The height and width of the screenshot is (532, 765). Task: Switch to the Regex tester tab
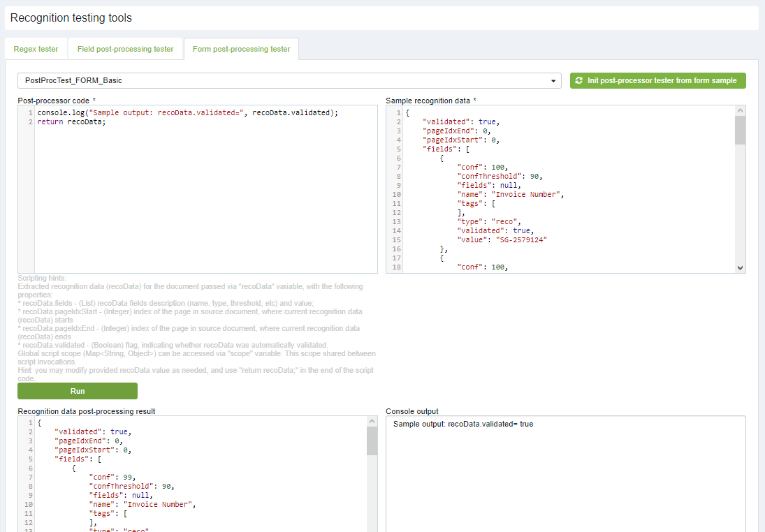coord(36,50)
